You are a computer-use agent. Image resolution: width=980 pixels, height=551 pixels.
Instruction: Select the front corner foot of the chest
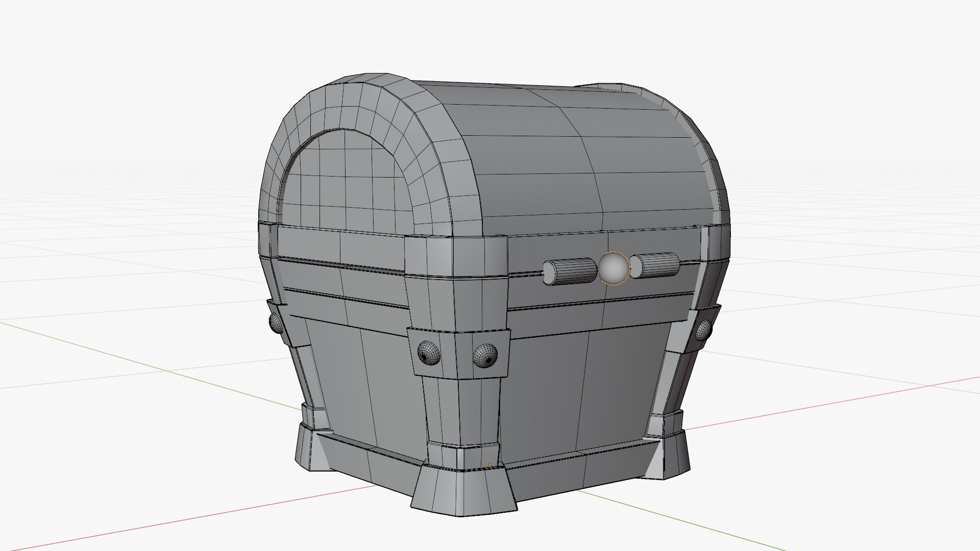click(463, 490)
